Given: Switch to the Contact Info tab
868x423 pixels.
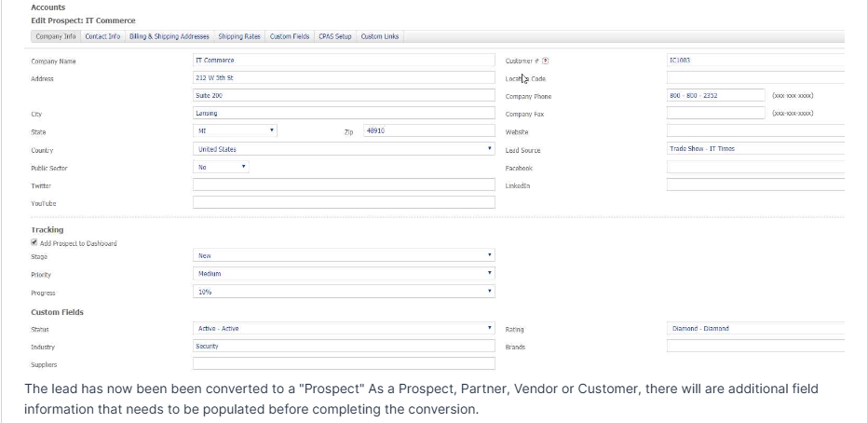Looking at the screenshot, I should click(x=102, y=36).
